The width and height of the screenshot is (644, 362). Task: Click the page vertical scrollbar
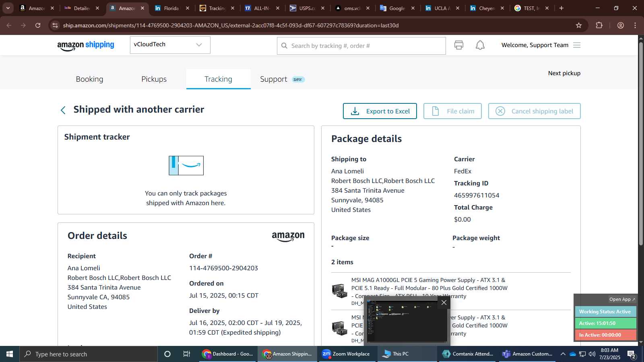tap(641, 143)
